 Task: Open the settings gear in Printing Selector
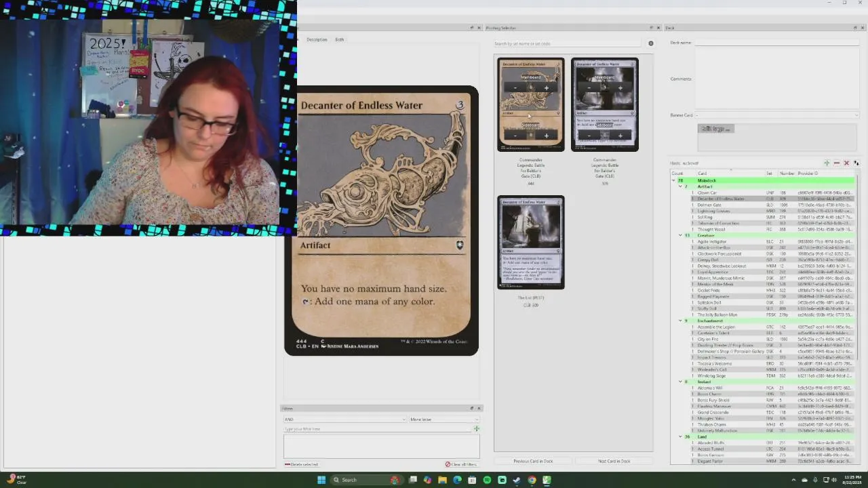tap(650, 43)
